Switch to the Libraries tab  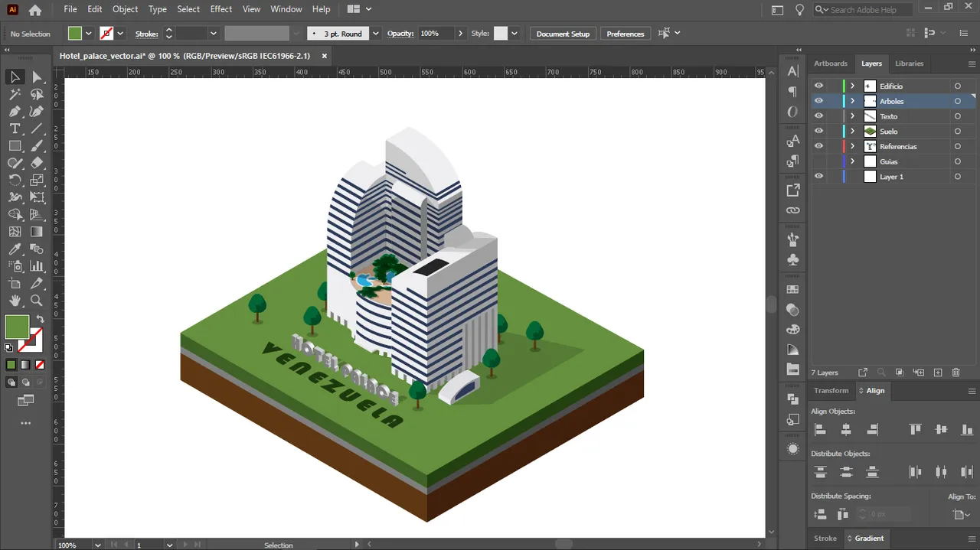click(909, 63)
